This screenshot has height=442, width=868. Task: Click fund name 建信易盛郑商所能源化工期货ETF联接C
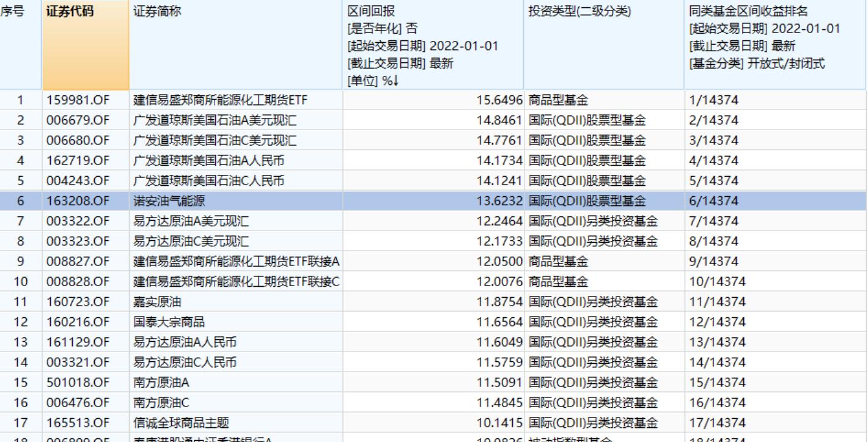pos(237,282)
